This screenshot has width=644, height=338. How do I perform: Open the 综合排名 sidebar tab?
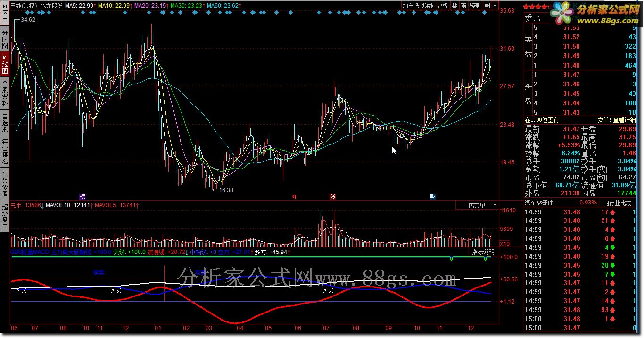[5, 150]
